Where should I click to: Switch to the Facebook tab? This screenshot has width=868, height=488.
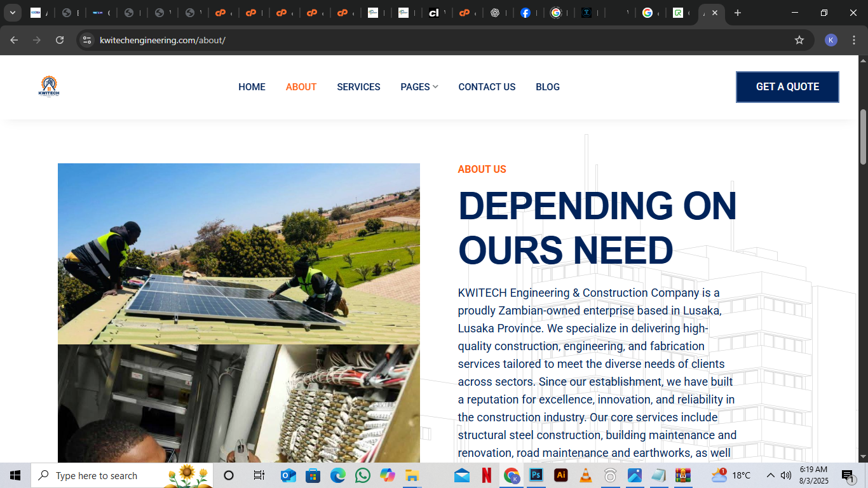[526, 13]
